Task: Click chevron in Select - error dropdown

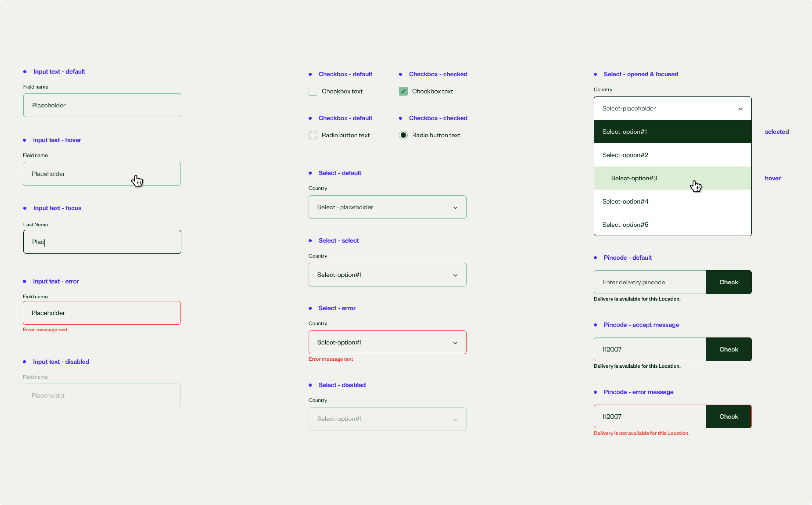Action: point(455,343)
